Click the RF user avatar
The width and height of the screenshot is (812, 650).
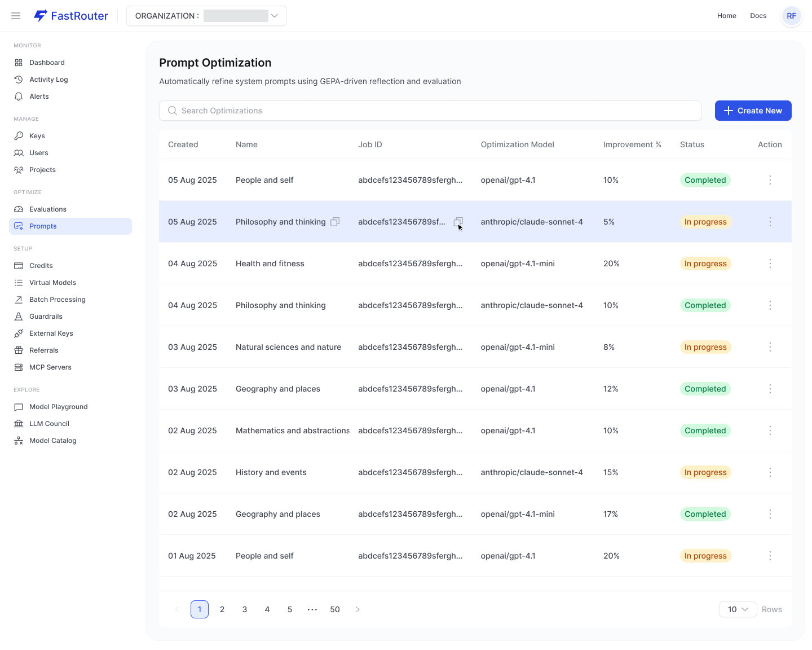792,16
